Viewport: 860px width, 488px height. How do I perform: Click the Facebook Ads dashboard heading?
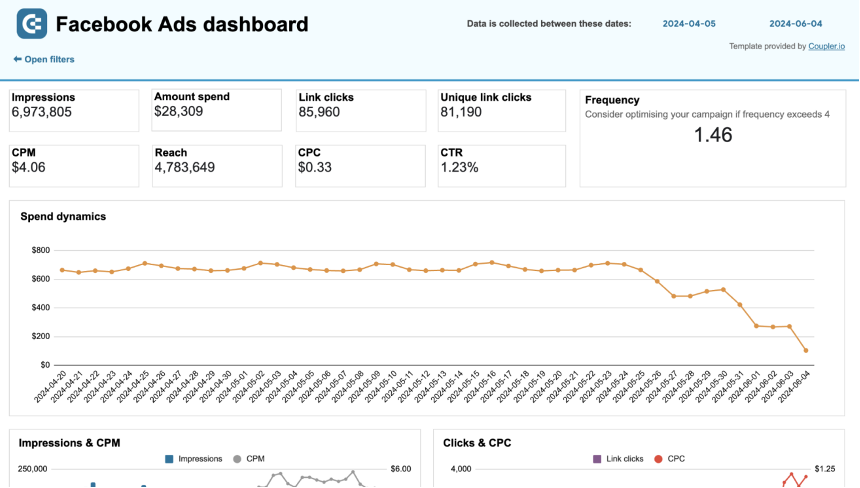click(182, 24)
